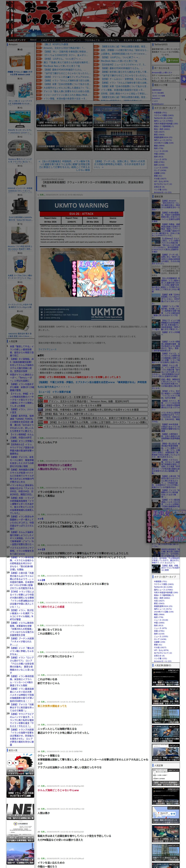Open the article title about クウェート沖タンカー爆発

(93, 184)
